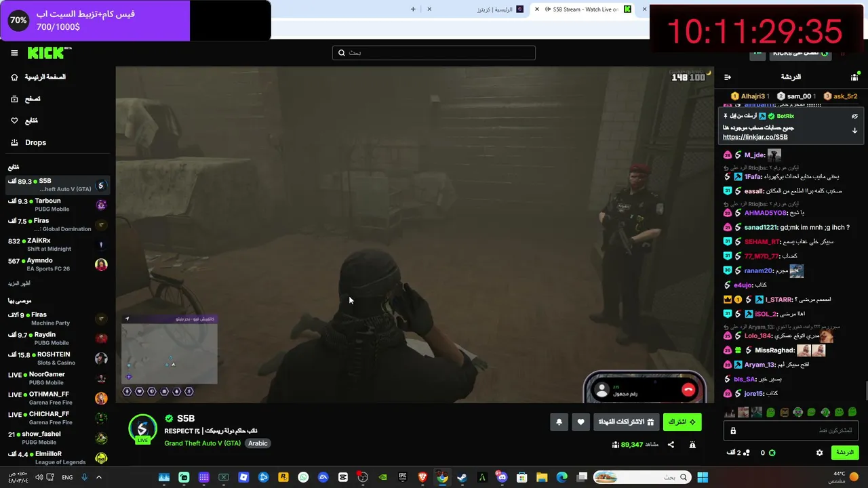Viewport: 868px width, 488px height.
Task: Open Raydin recommended channel
Action: (x=58, y=338)
